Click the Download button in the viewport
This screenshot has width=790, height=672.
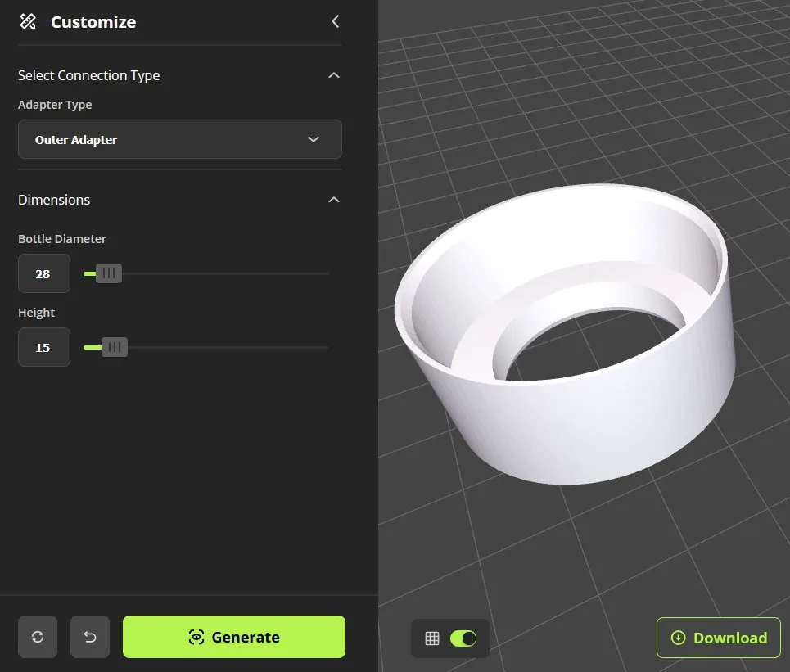pyautogui.click(x=718, y=638)
